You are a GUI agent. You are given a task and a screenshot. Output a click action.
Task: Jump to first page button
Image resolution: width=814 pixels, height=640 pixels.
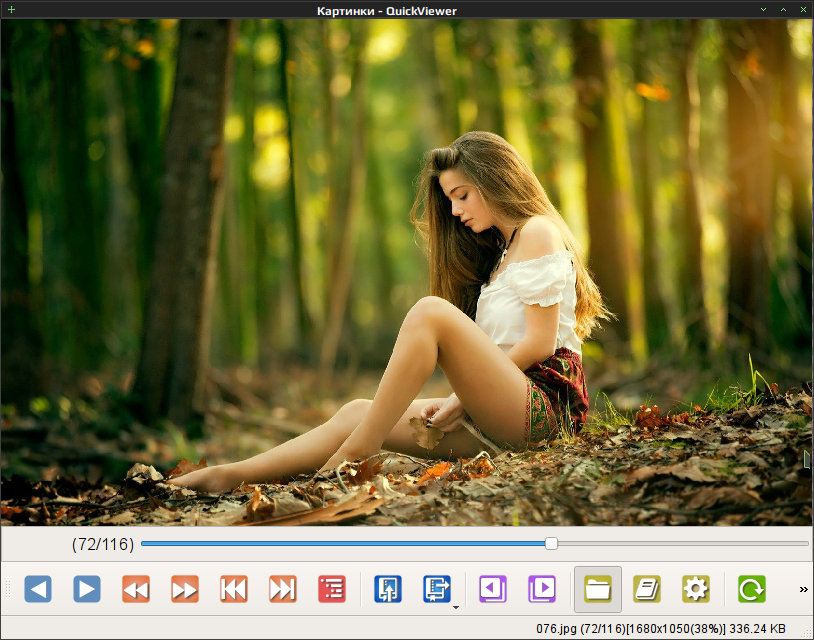coord(234,589)
